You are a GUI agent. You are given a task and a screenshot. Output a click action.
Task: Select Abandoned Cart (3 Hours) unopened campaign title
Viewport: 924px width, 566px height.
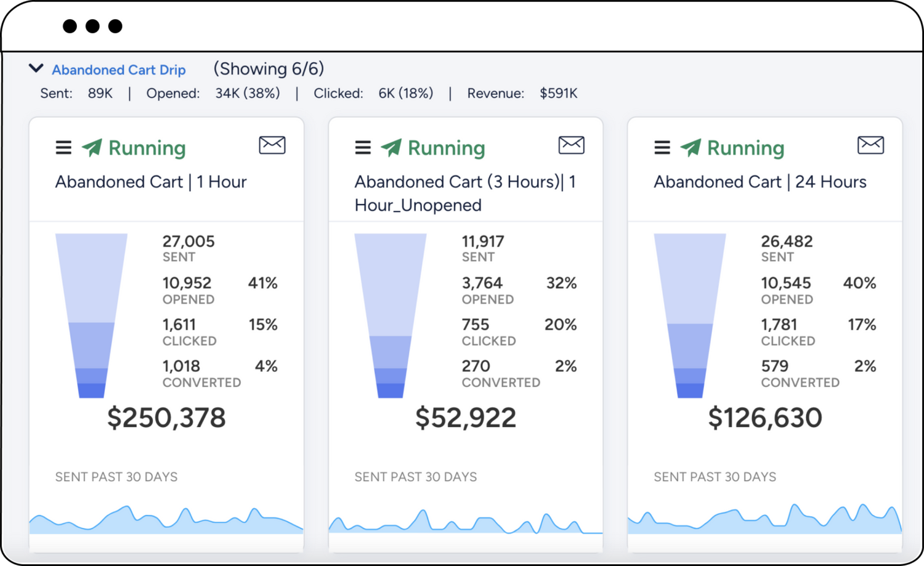pyautogui.click(x=464, y=193)
